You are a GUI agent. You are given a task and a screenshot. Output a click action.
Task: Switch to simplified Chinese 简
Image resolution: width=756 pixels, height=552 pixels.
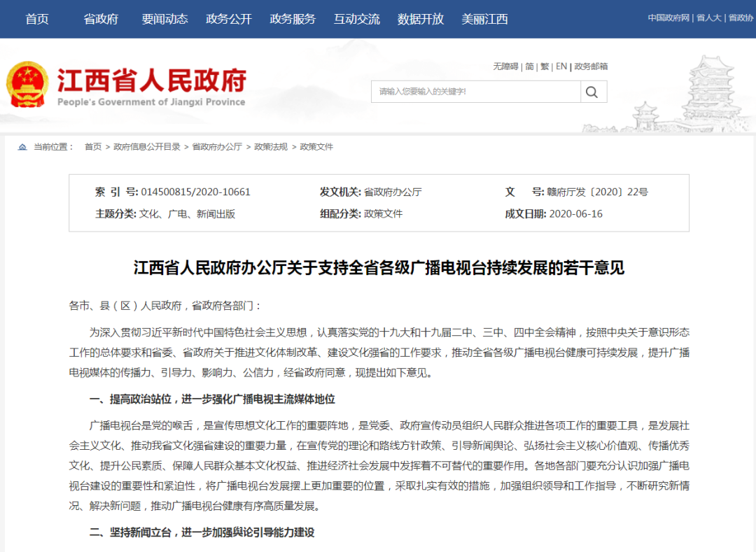pyautogui.click(x=529, y=66)
